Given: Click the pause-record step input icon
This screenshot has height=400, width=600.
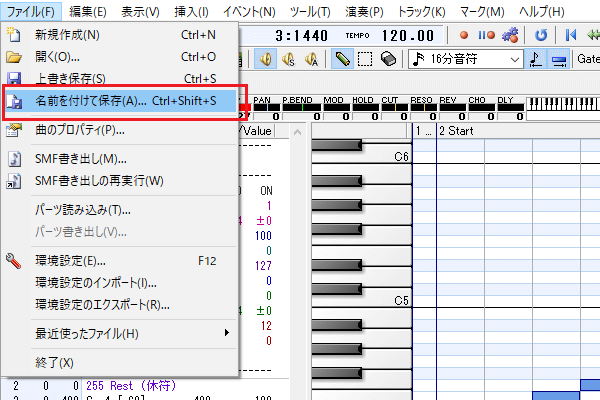Looking at the screenshot, I should pos(487,35).
